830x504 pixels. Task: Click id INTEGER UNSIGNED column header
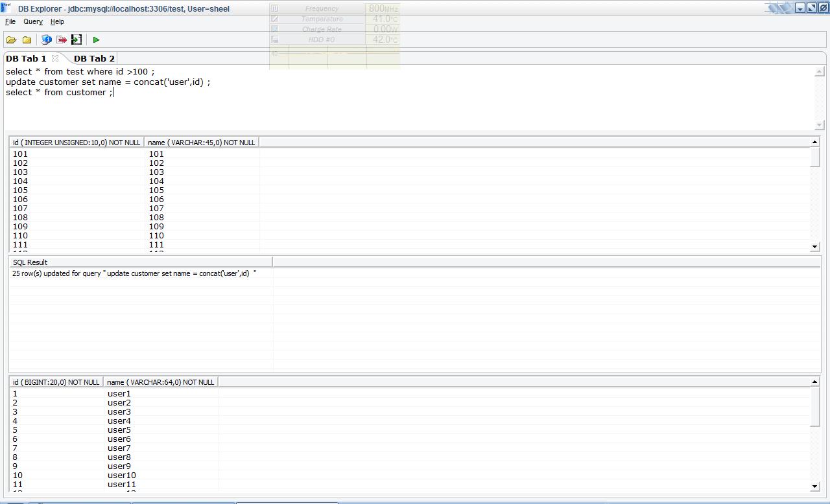[x=77, y=143]
